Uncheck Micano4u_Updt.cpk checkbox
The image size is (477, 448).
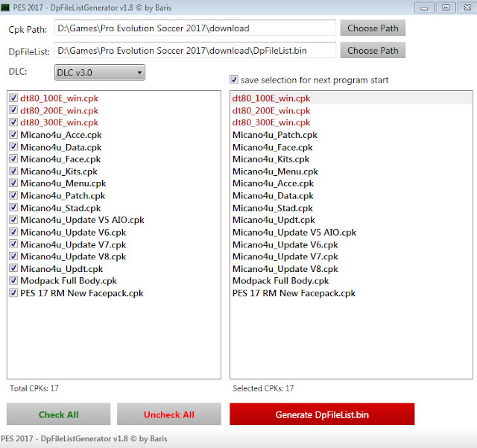[x=13, y=268]
